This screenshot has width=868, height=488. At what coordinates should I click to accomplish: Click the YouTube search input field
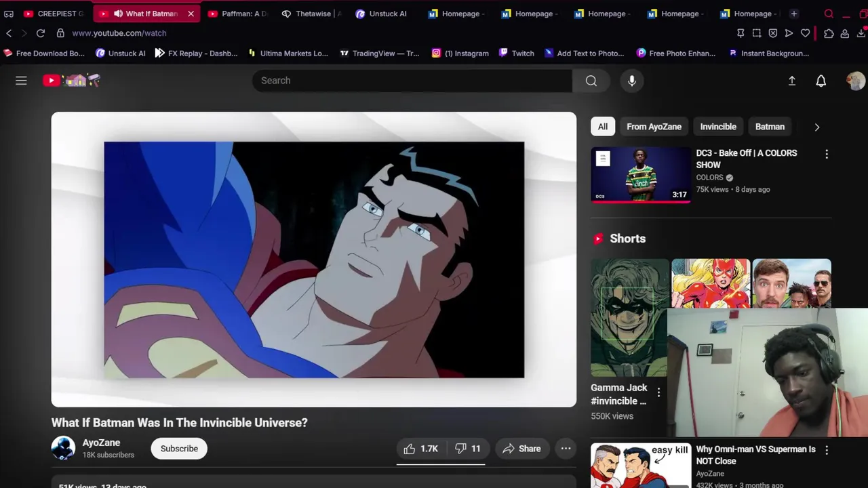(412, 81)
